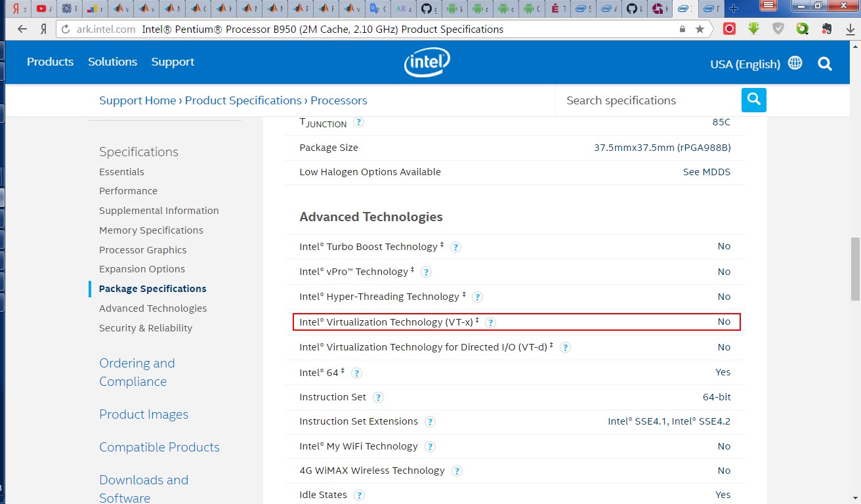Click help icon for 4G WiMAX Wireless Technology
The image size is (861, 504).
click(x=457, y=471)
